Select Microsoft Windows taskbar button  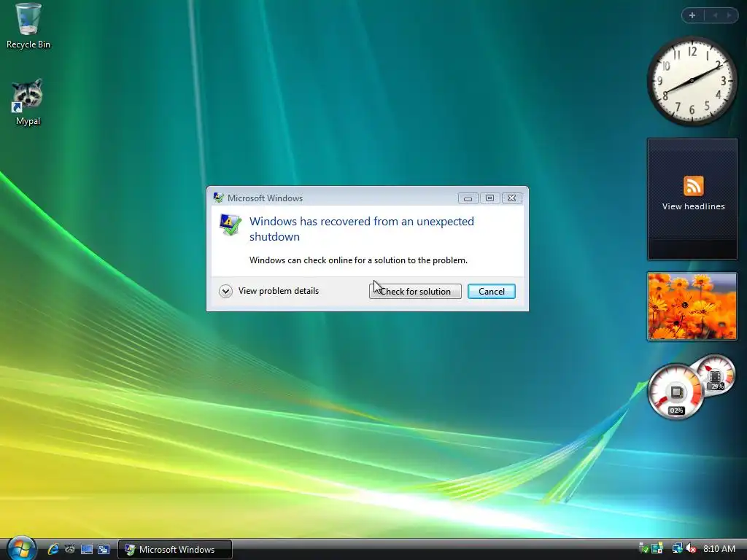pos(175,550)
